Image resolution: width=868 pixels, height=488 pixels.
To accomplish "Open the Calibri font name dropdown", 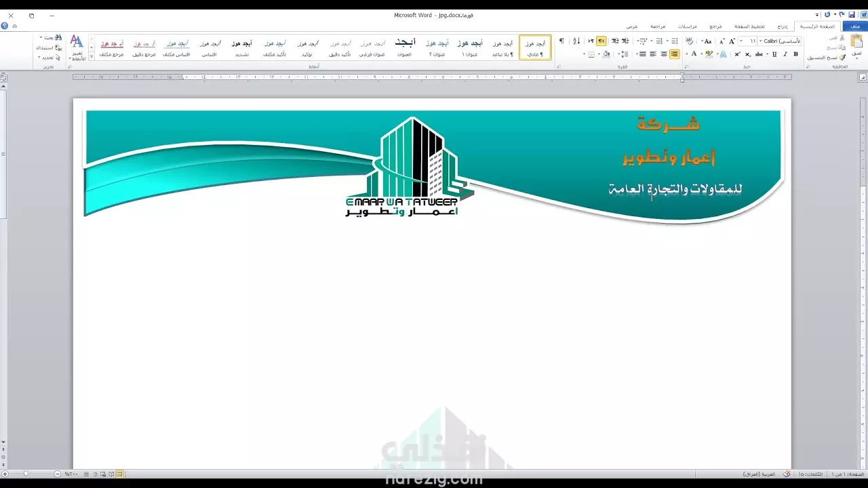I will 760,41.
